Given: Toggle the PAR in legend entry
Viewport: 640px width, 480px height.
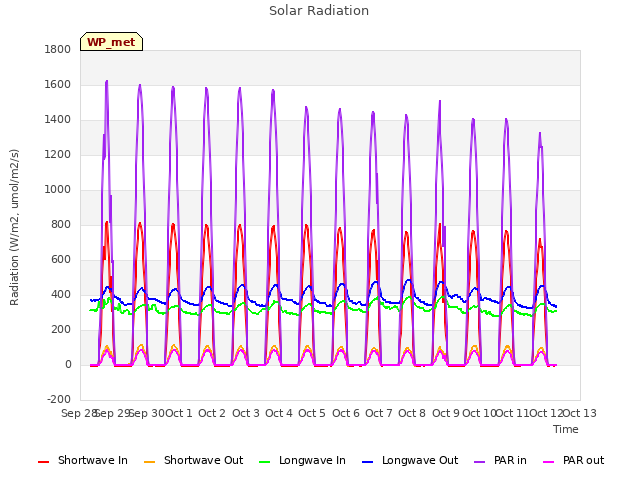Looking at the screenshot, I should 500,460.
